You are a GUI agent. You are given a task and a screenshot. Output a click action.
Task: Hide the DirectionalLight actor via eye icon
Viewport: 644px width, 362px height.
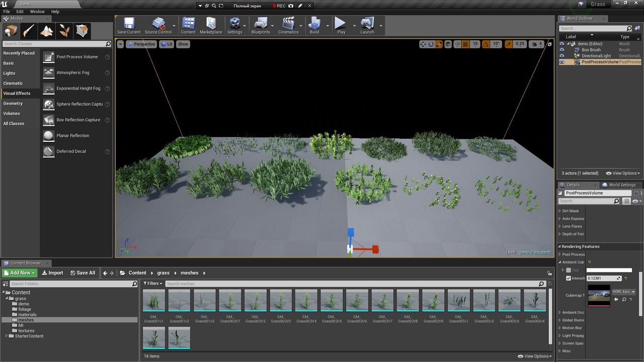pyautogui.click(x=562, y=56)
